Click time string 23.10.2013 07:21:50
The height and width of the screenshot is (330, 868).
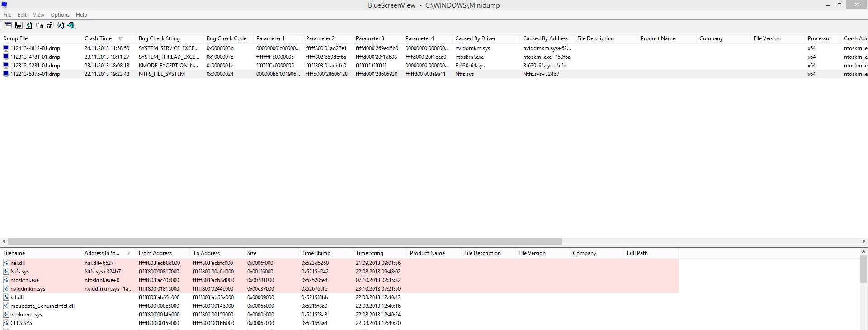378,288
